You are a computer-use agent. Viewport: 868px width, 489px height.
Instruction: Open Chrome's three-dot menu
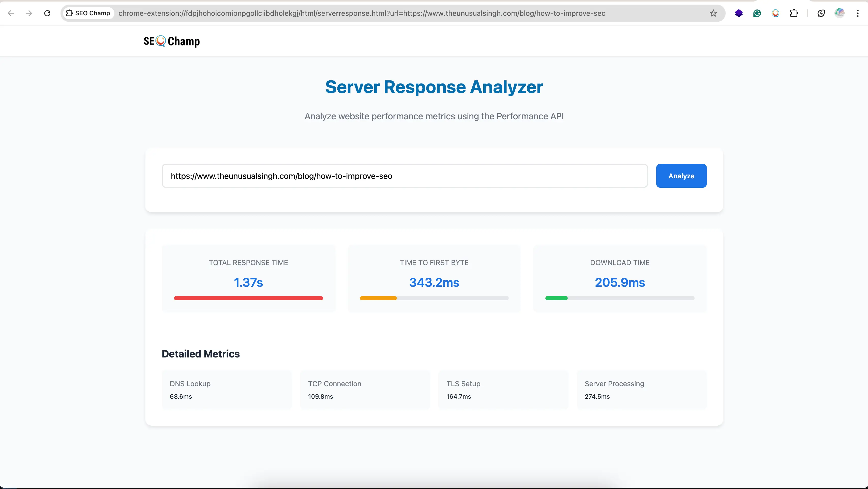[x=858, y=13]
